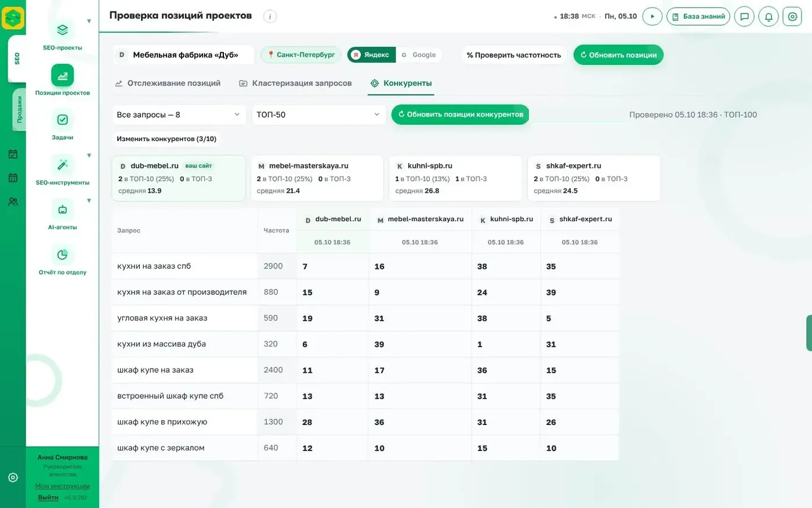Open AI-агенты robot icon
The width and height of the screenshot is (812, 508).
pyautogui.click(x=63, y=210)
